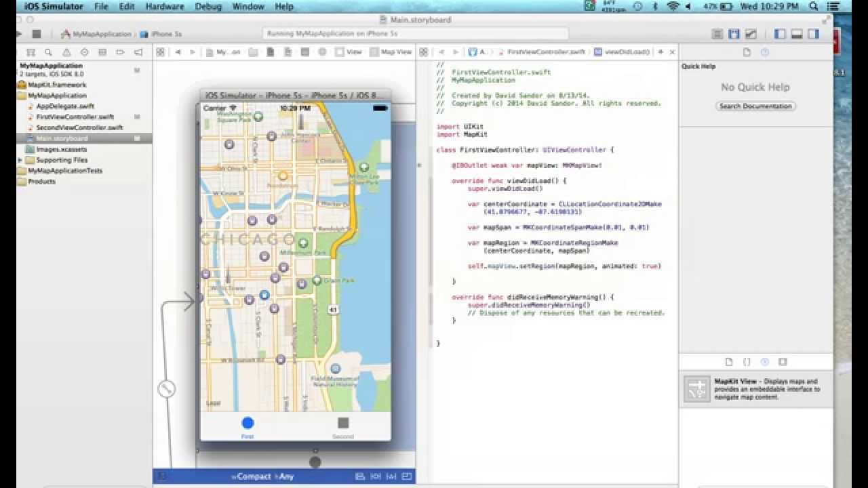
Task: Open the test navigator icon
Action: pos(84,52)
